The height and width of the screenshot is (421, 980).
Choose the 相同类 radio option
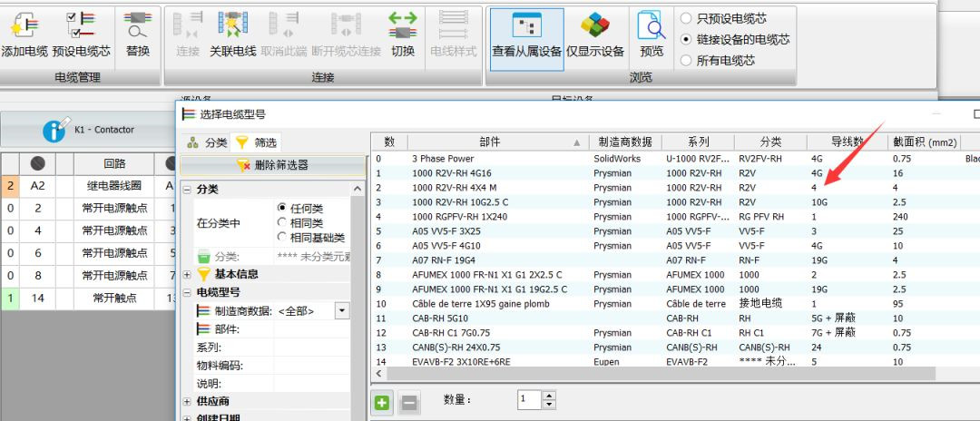pos(282,222)
